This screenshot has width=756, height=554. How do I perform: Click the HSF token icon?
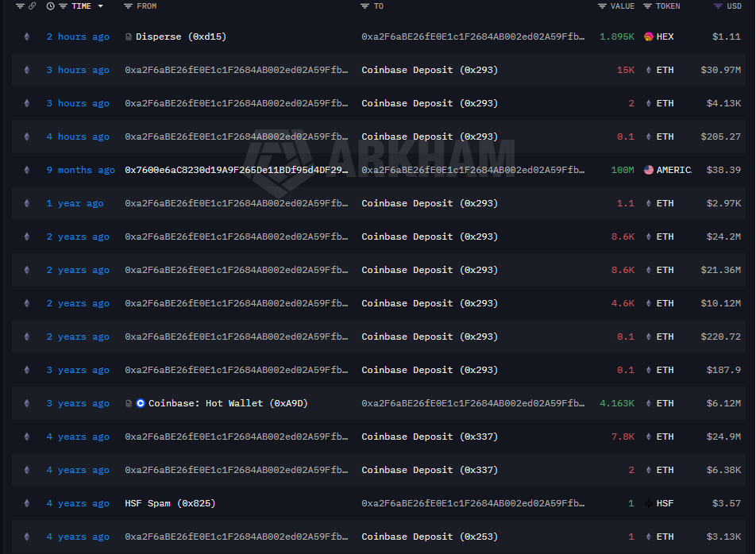point(649,503)
